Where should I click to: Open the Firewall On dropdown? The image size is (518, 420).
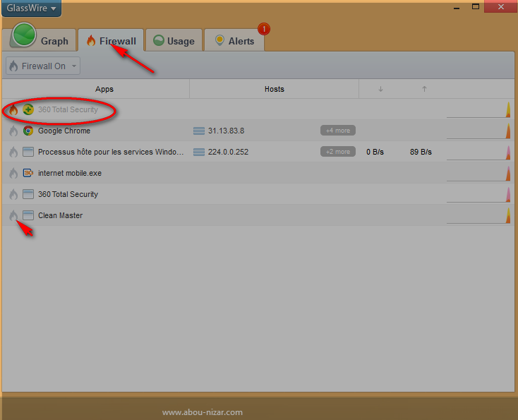click(x=43, y=66)
